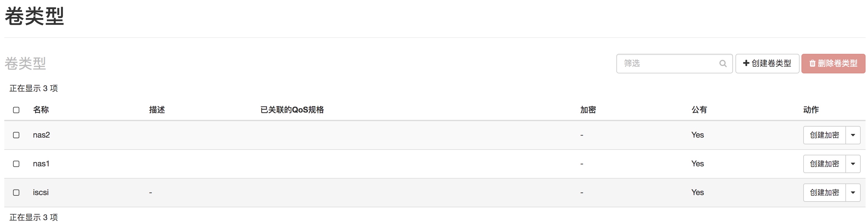
Task: Click the magnifier icon in the filter box
Action: point(722,63)
